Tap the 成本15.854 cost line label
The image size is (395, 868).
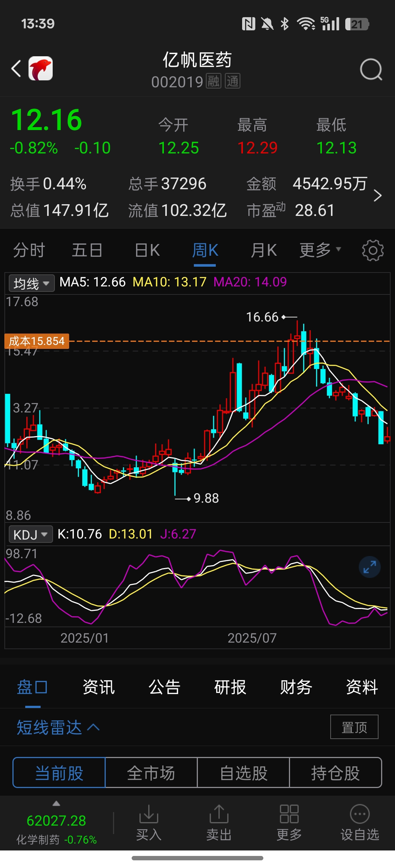point(37,341)
